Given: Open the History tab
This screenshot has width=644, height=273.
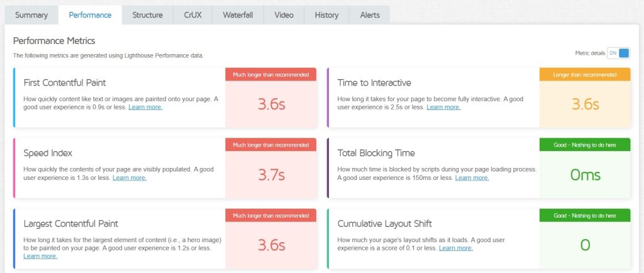Looking at the screenshot, I should tap(326, 15).
